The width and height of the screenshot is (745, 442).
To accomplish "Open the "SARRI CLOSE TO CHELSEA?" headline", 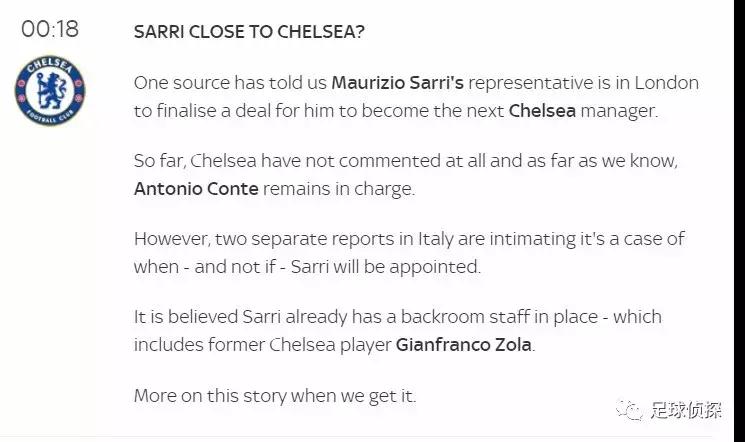I will [x=249, y=31].
